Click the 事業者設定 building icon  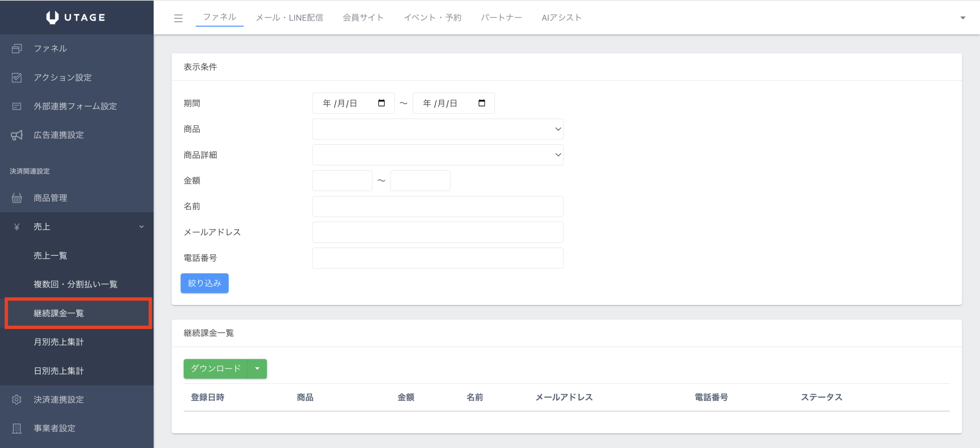tap(16, 428)
